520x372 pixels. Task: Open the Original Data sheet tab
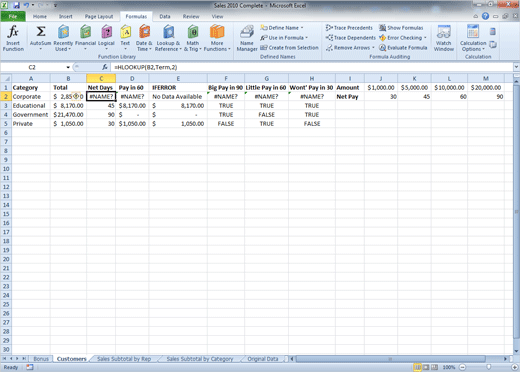[263, 359]
